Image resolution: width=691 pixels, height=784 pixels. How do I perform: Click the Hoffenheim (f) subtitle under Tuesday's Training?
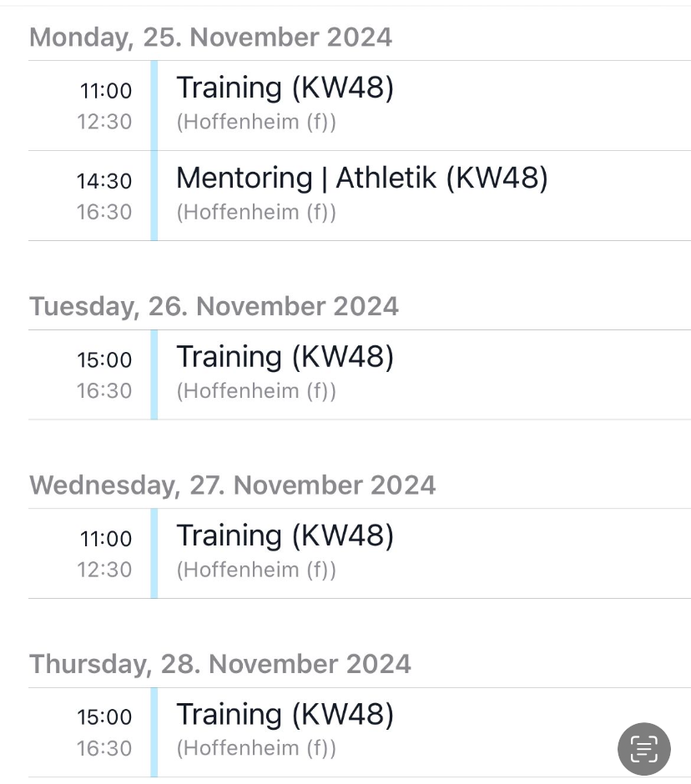point(256,390)
